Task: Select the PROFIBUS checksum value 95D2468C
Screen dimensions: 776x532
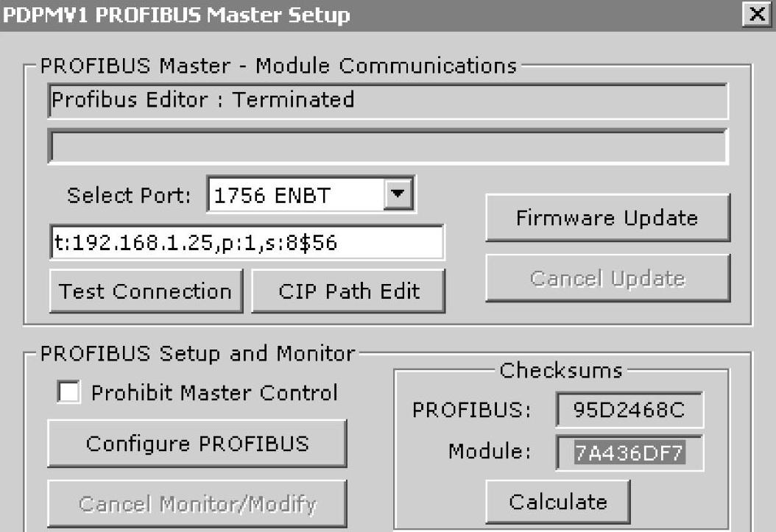Action: pos(629,410)
